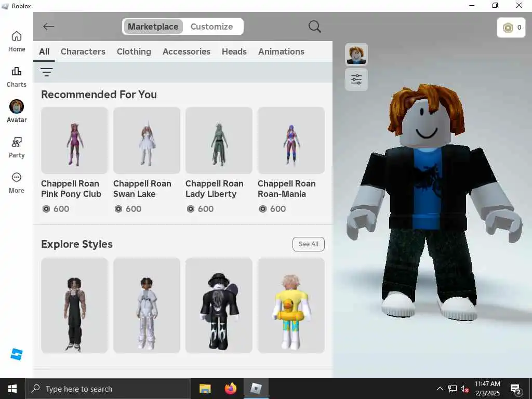
Task: Select the Marketplace toggle
Action: pos(153,26)
